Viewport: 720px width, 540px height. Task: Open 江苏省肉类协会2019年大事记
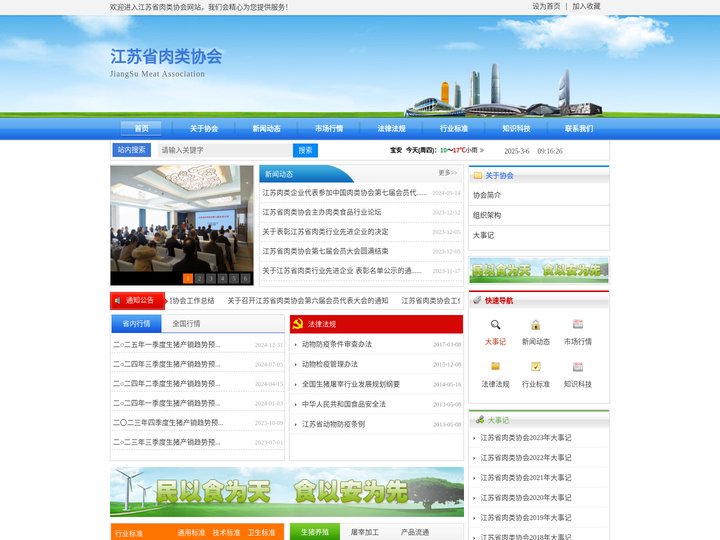pos(526,518)
